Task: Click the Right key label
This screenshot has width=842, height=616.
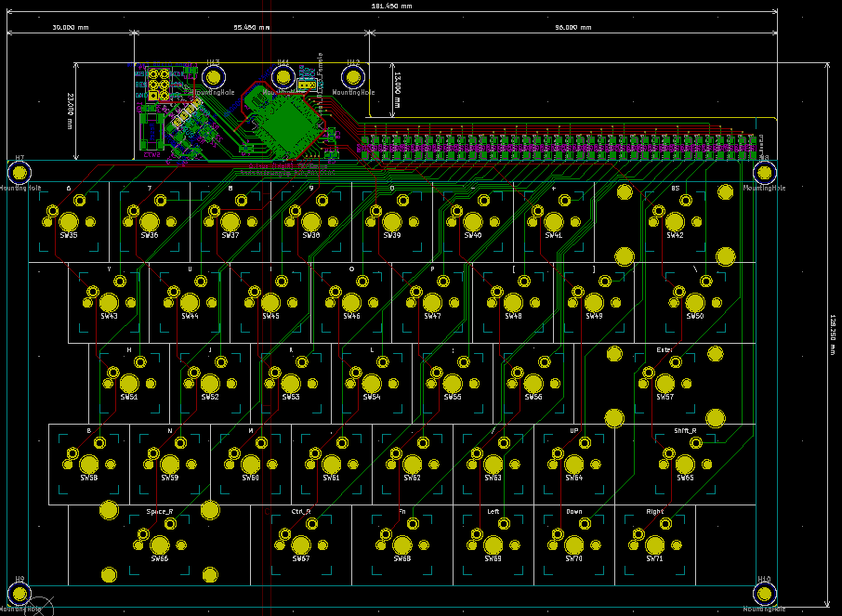Action: click(655, 511)
